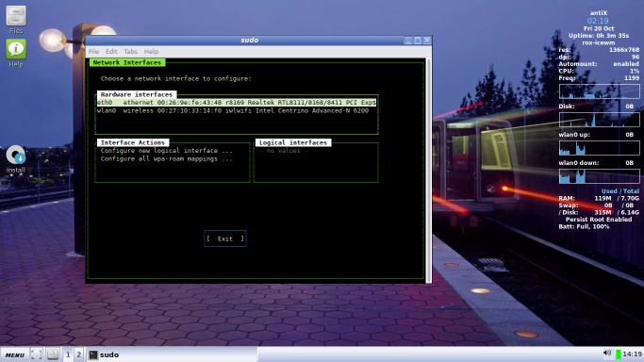Image resolution: width=644 pixels, height=362 pixels.
Task: Switch to workspace 2
Action: click(79, 354)
